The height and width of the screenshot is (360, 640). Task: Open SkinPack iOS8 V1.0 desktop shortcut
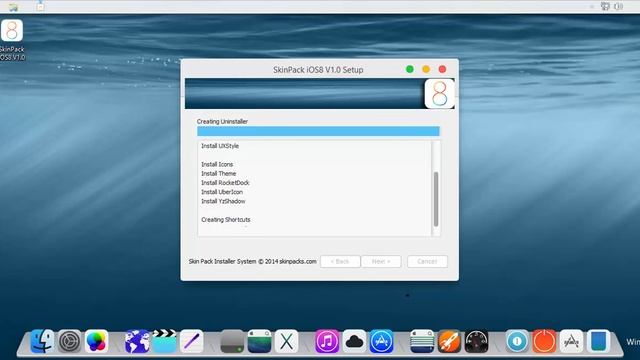pos(12,40)
